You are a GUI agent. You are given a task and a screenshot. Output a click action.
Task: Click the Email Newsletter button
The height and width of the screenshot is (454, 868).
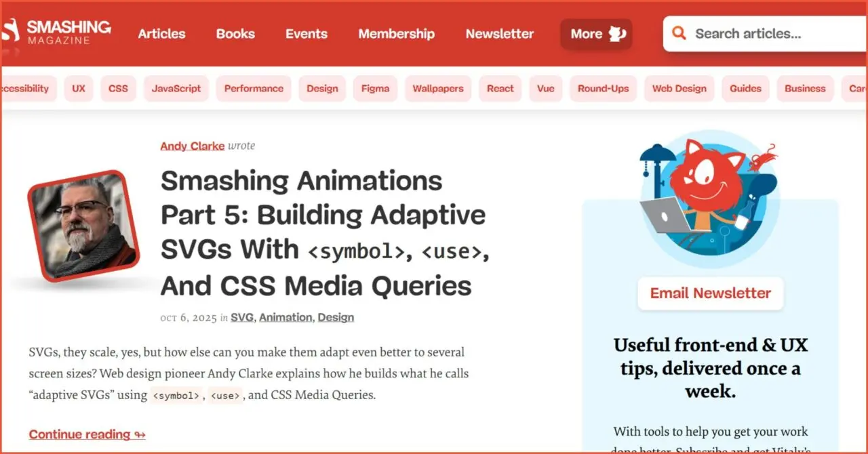tap(710, 293)
